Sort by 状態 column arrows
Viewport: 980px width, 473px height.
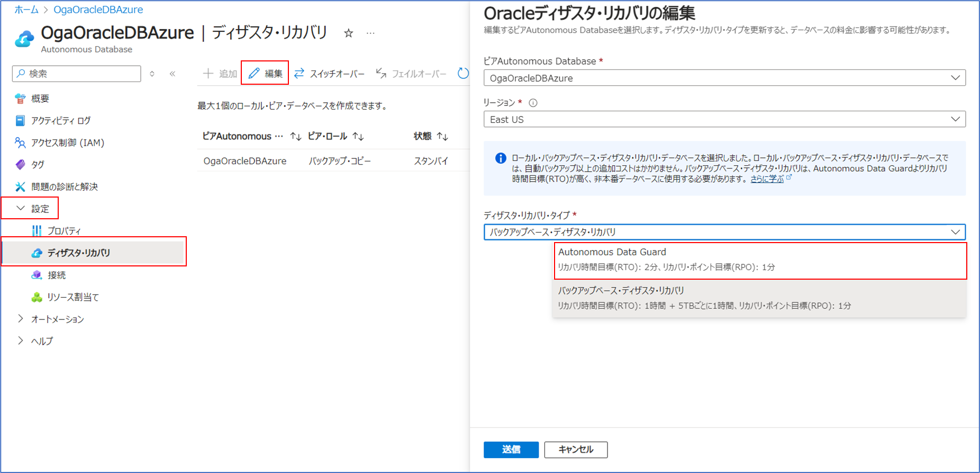pos(443,137)
